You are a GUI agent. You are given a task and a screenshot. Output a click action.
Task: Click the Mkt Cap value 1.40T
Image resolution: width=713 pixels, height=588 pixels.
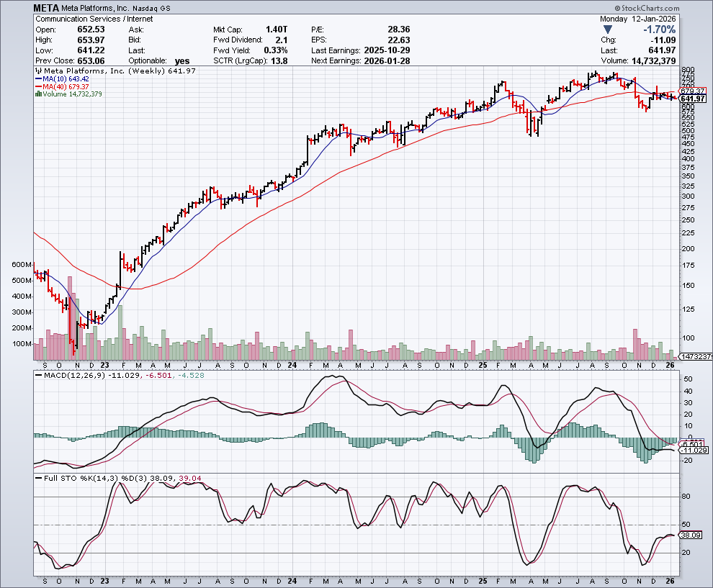[x=277, y=30]
